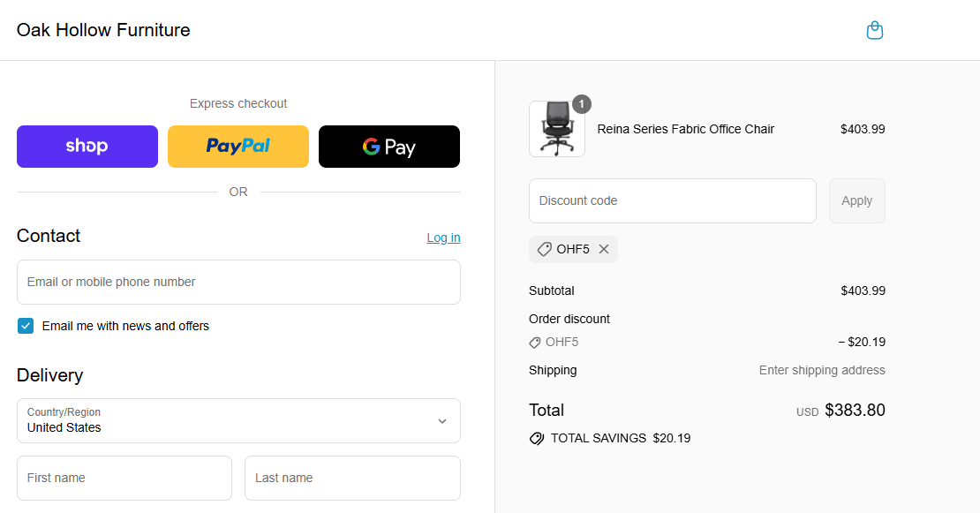Click the tag icon on OHF5 chip

click(x=545, y=249)
